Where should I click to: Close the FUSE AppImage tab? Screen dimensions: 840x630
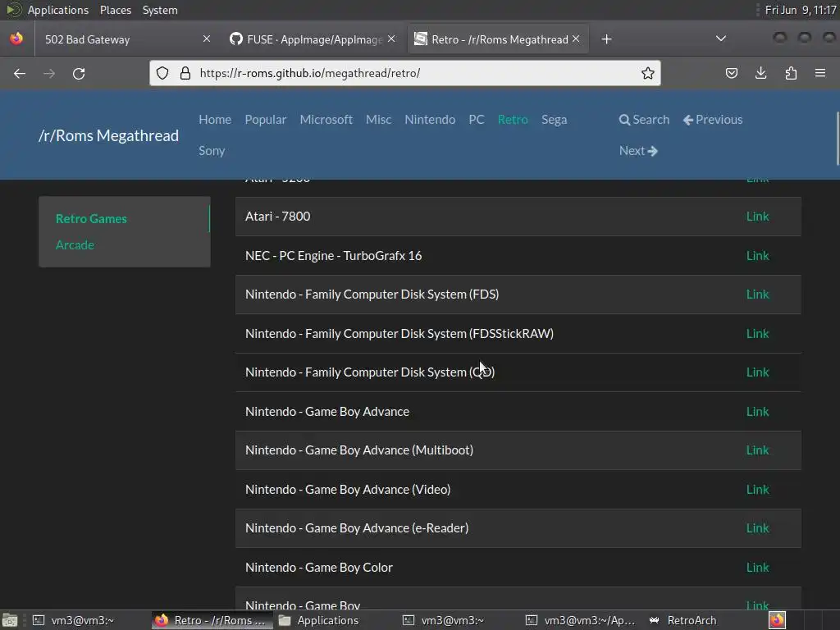click(x=391, y=39)
